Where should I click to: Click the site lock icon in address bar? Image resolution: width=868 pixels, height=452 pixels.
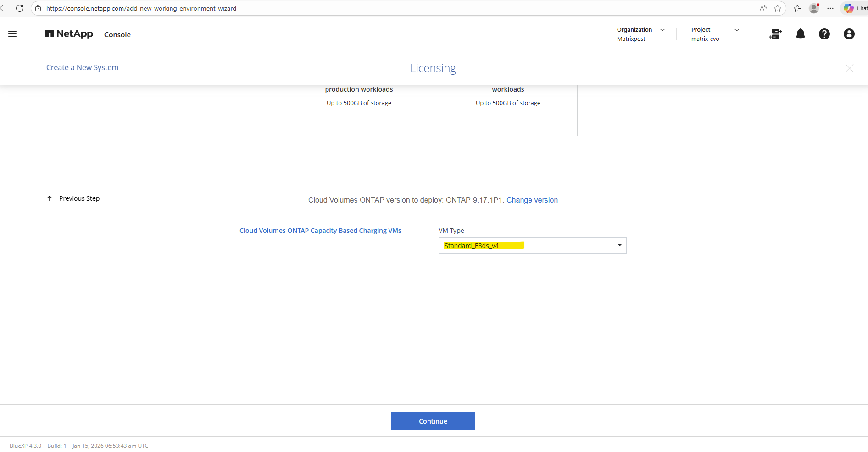pyautogui.click(x=38, y=8)
